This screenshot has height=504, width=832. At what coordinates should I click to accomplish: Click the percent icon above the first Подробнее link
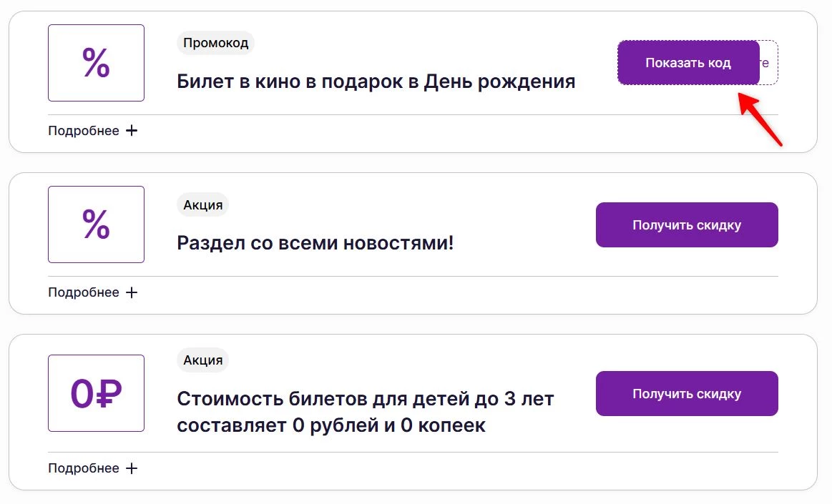coord(96,63)
